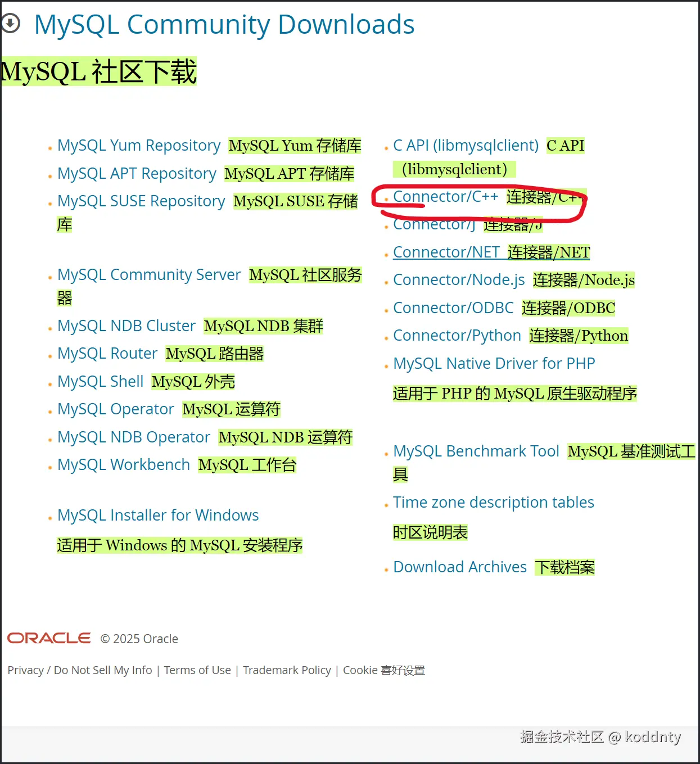Open the MySQL Router link

click(x=107, y=354)
